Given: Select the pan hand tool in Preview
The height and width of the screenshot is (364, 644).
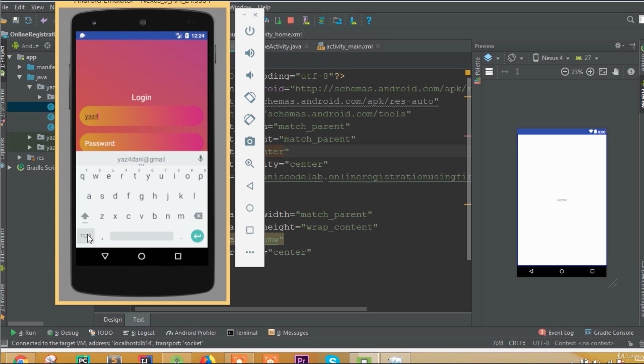Looking at the screenshot, I should coord(616,72).
